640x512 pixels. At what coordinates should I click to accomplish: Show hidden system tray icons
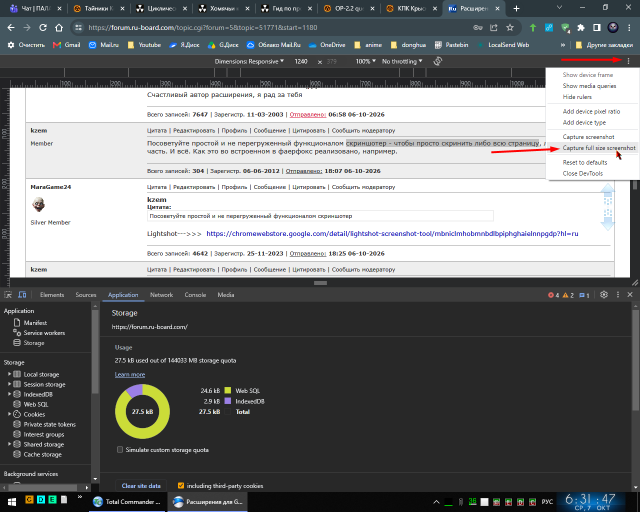[x=436, y=502]
